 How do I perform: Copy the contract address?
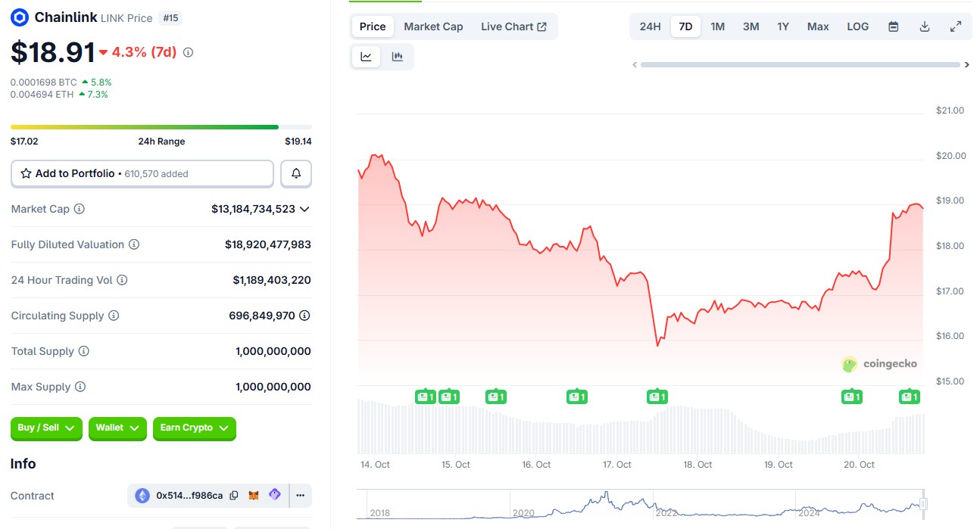[x=234, y=496]
